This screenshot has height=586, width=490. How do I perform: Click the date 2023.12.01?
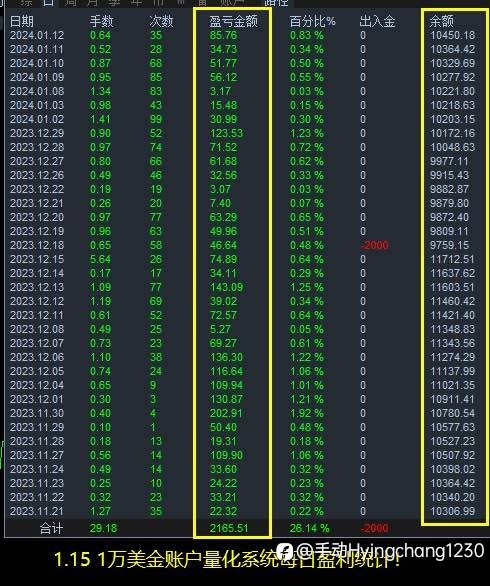point(37,400)
